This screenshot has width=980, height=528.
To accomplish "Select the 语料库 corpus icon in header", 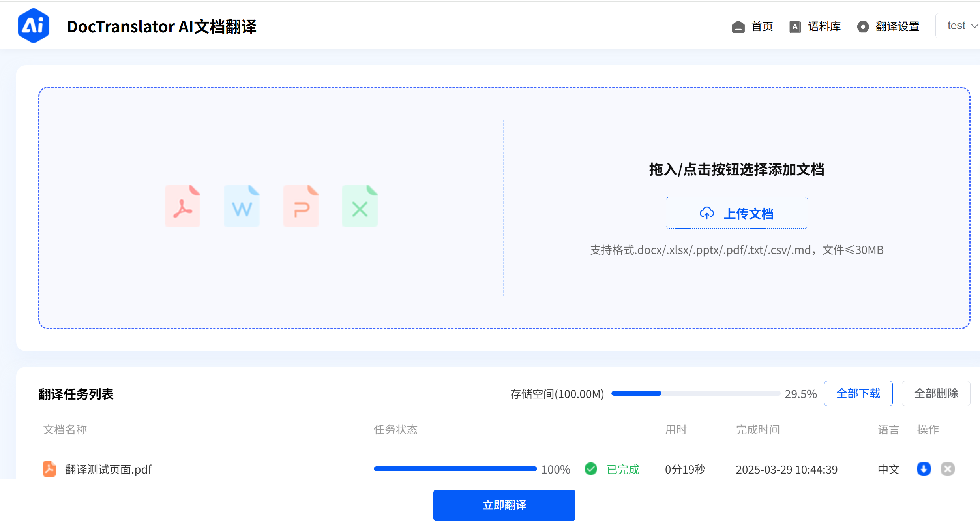I will [x=794, y=26].
